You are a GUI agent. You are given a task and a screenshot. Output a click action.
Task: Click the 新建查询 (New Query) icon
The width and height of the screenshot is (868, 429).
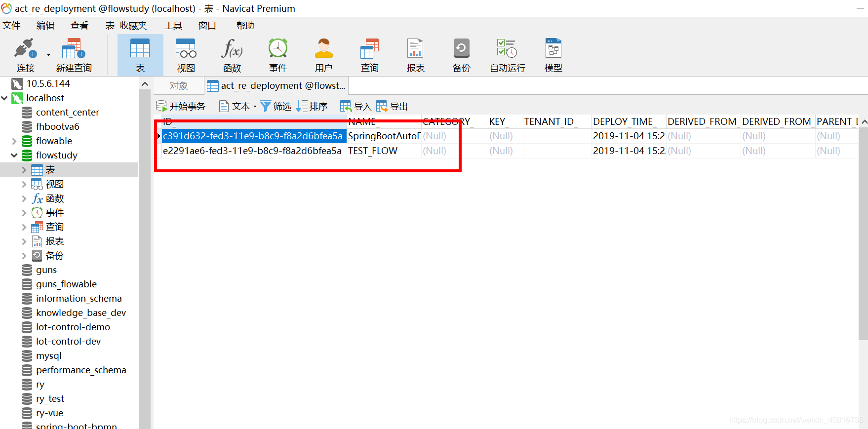pos(74,55)
